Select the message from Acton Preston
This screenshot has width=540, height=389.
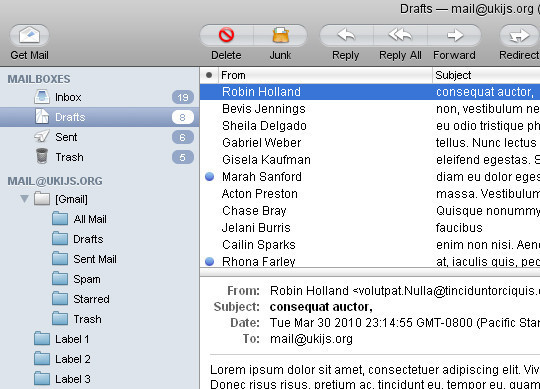tap(370, 193)
